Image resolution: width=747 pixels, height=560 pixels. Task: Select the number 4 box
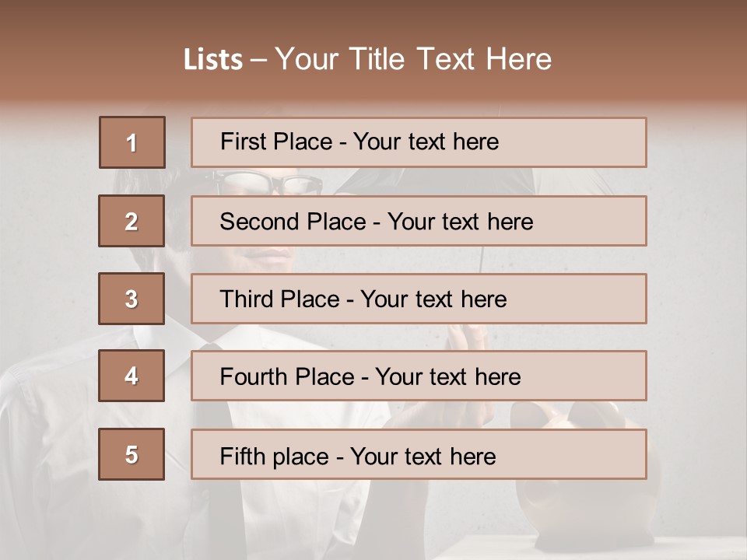132,376
